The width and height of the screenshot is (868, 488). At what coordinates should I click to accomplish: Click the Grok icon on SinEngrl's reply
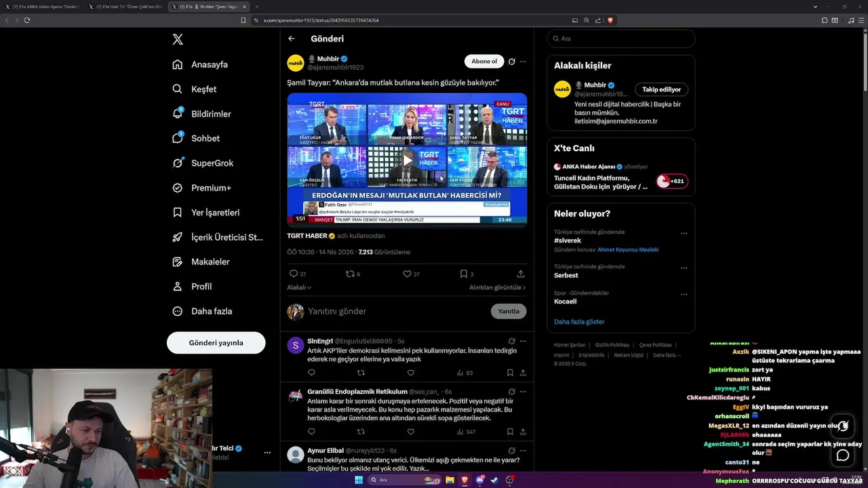(511, 341)
